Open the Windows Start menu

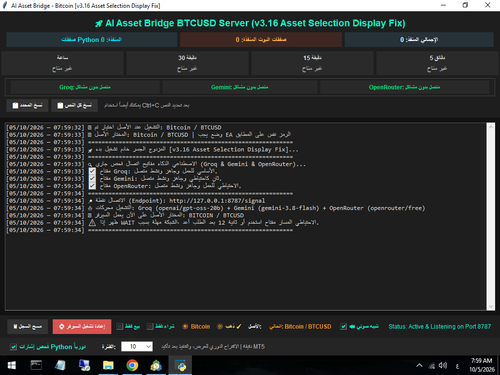(12, 366)
